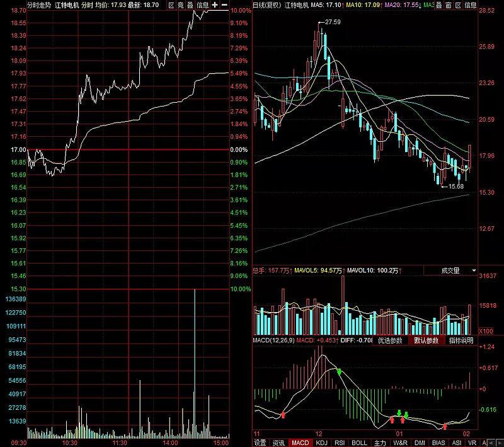Click the 竞 button in intraday chart header
Screen dimensions: 504x447
click(x=181, y=5)
